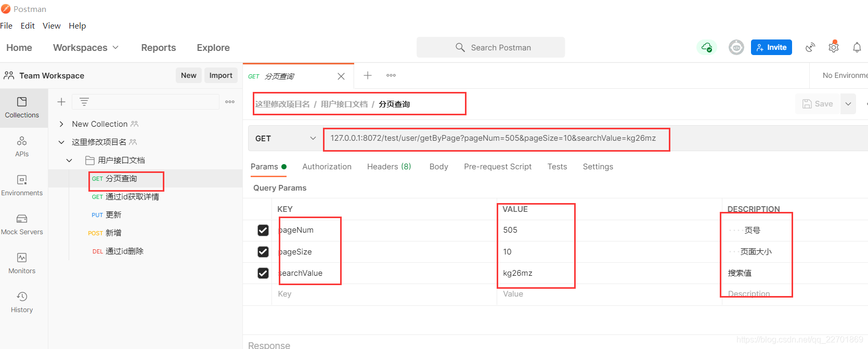868x349 pixels.
Task: Switch to the Body tab
Action: (439, 167)
